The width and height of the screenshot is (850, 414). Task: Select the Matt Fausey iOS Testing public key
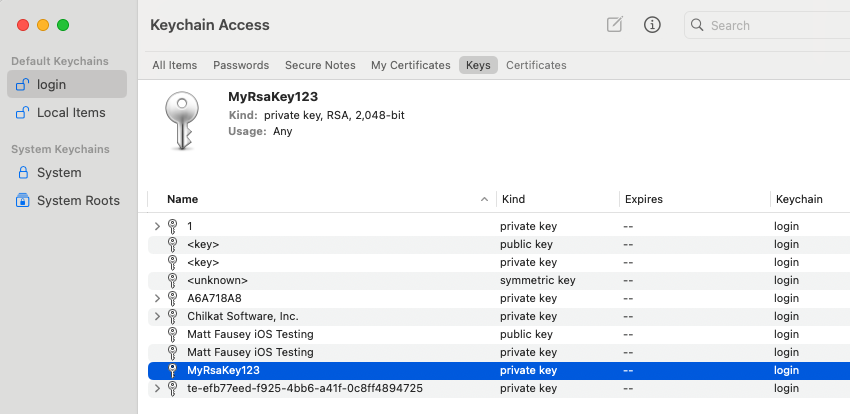click(x=250, y=334)
